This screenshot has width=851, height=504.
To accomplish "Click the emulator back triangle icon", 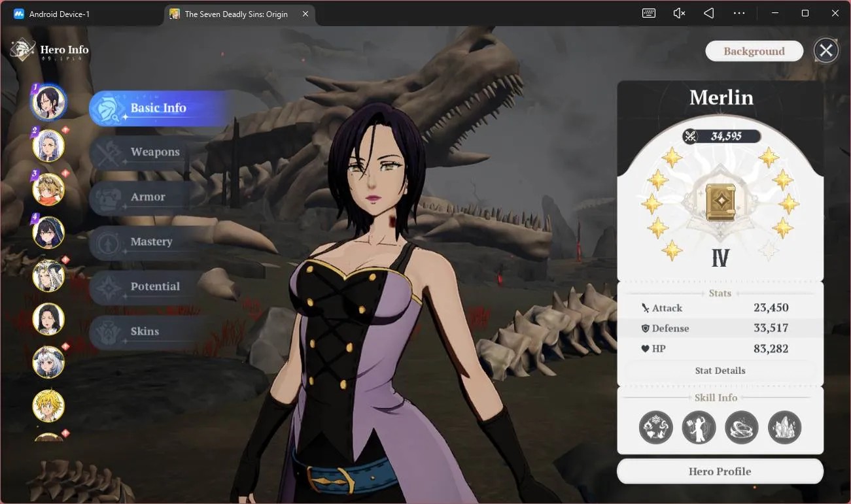I will [709, 13].
